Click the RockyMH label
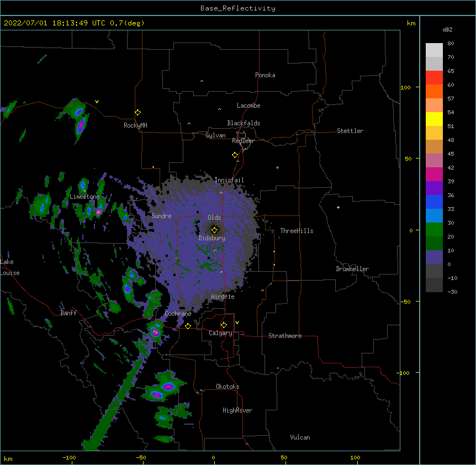Viewport: 476px width, 465px height. coord(135,125)
